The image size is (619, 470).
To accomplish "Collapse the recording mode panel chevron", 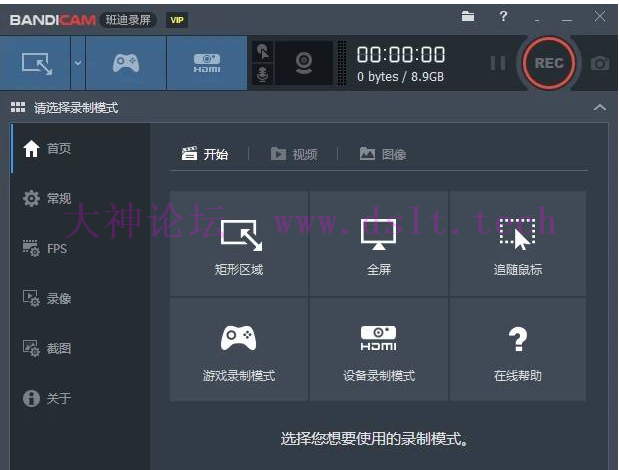I will tap(599, 107).
